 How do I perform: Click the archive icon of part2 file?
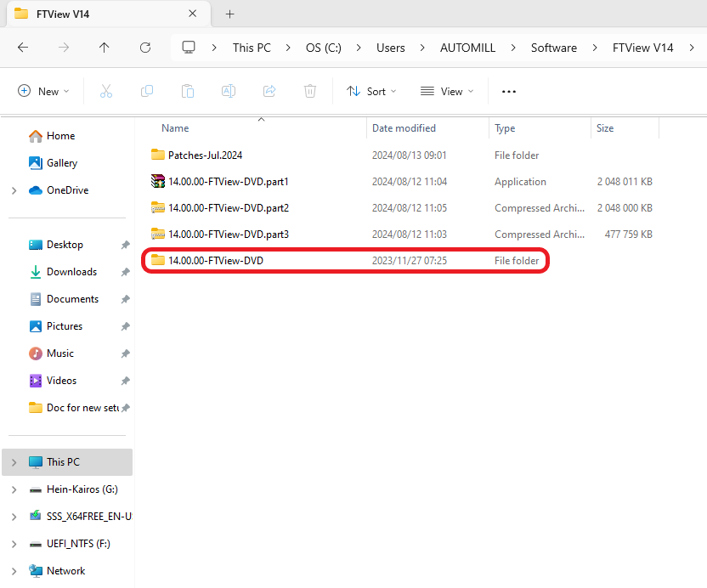158,207
